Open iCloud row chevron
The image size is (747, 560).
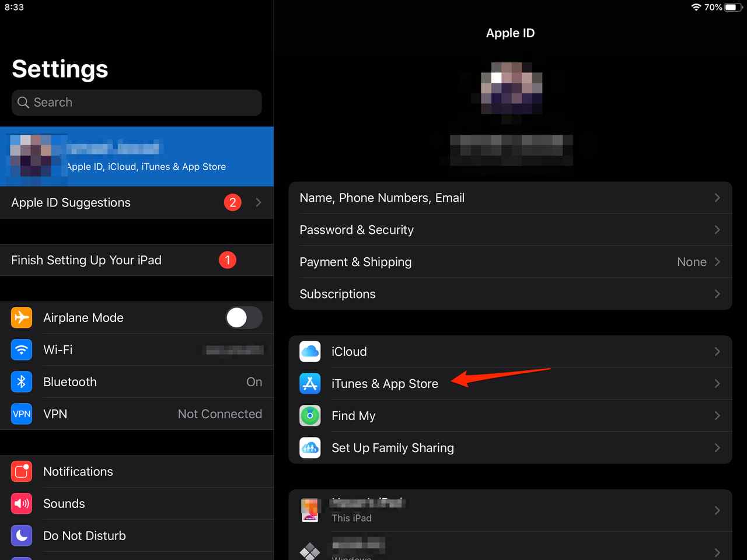[x=717, y=351]
